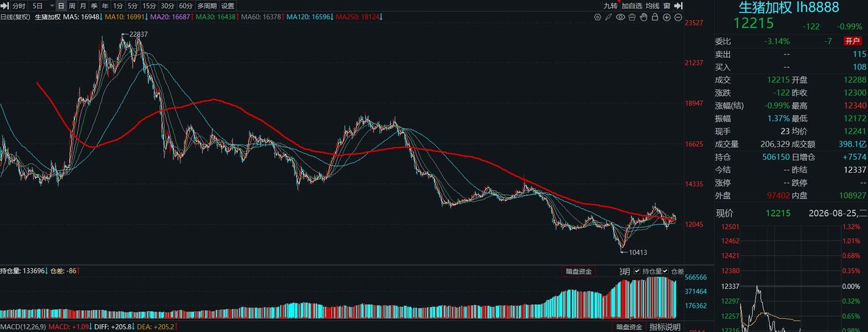Open 指标说明 indicator description

(665, 327)
